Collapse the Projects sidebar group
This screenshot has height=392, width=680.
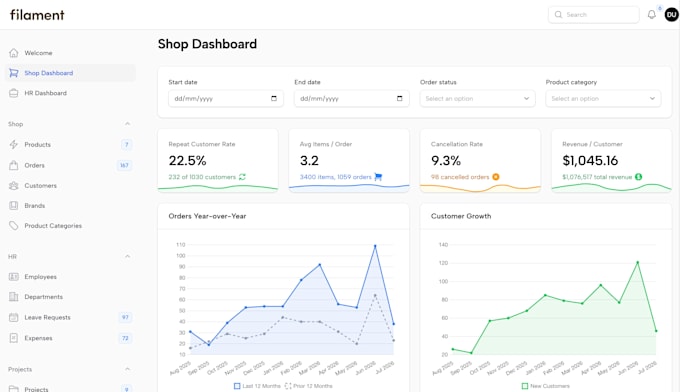click(x=128, y=369)
